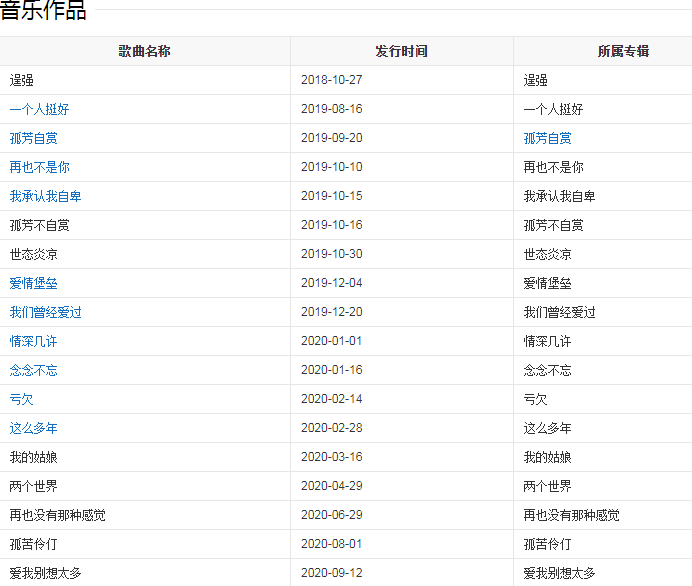The image size is (692, 586).
Task: Select album cell 我承认我自卑
Action: [x=559, y=196]
